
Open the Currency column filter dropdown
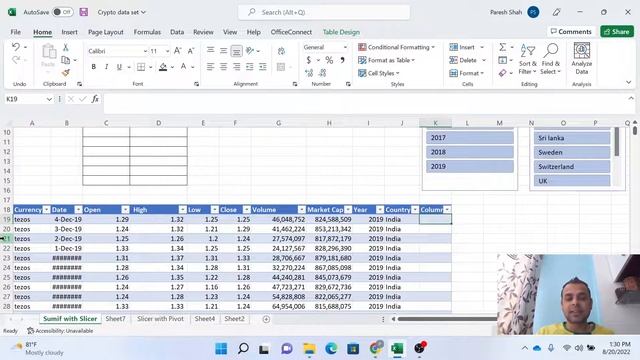click(x=46, y=210)
